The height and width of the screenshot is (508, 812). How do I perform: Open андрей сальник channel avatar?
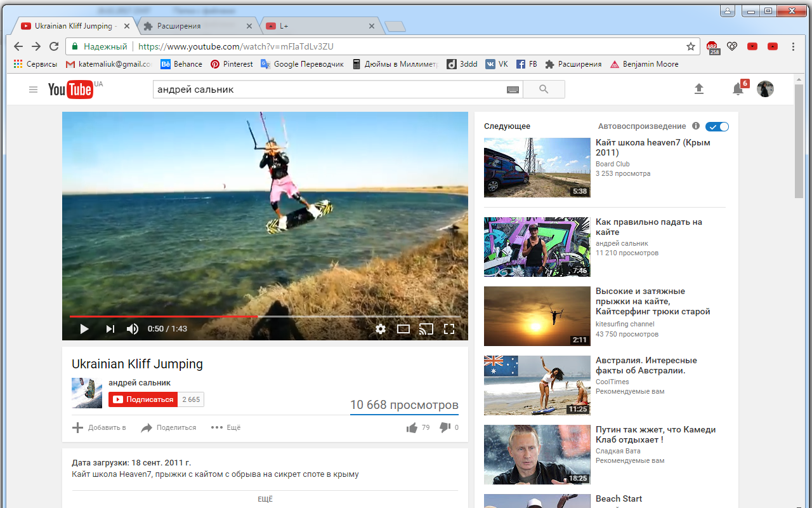87,393
